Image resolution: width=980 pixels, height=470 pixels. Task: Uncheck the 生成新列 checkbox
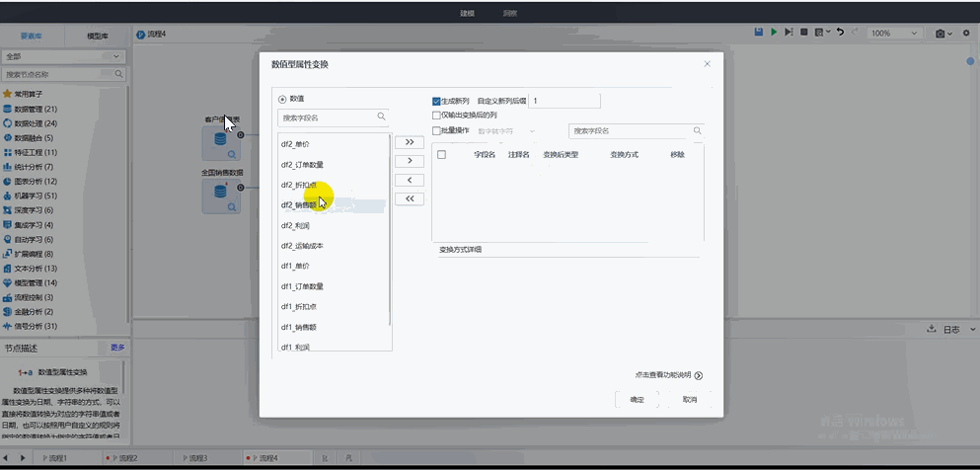click(x=437, y=101)
